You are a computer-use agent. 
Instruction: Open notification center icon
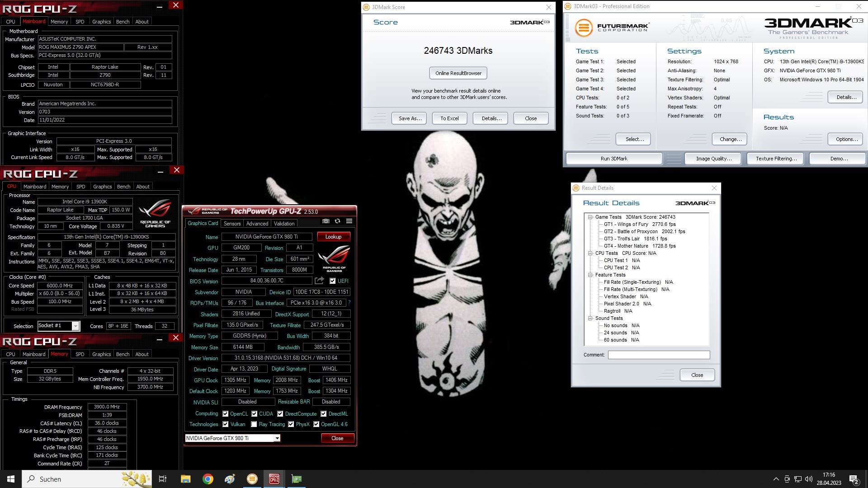854,479
